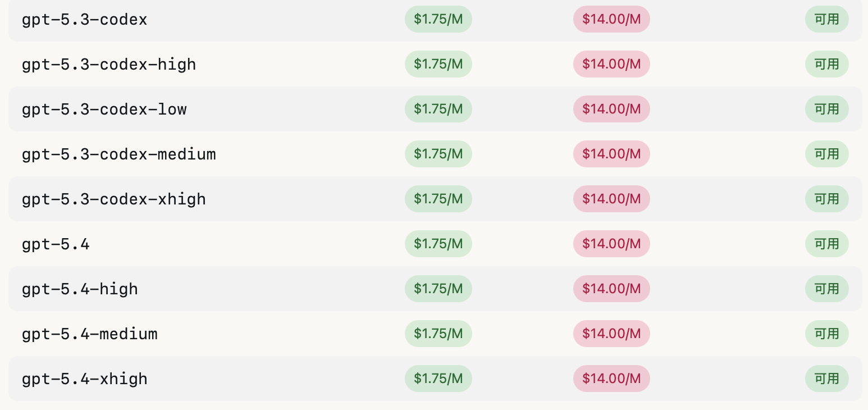Click the green $1.75/M badge for gpt-5.4-high
The image size is (868, 410).
click(x=438, y=289)
